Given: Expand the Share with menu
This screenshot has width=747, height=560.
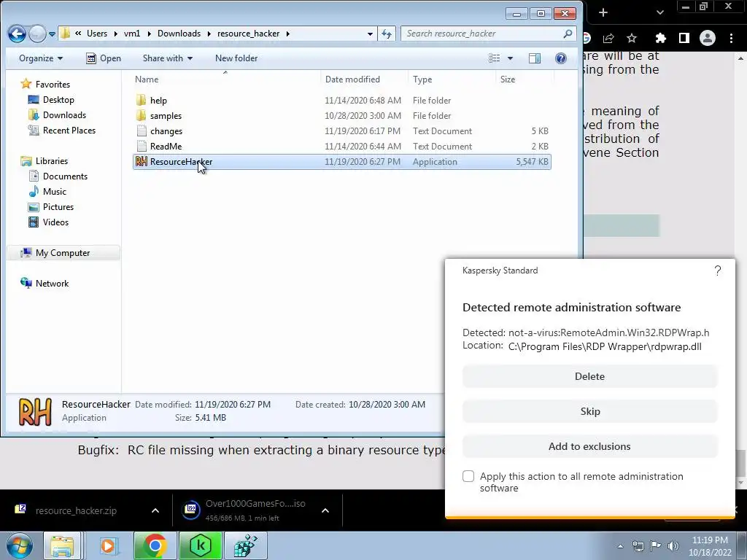Looking at the screenshot, I should 168,58.
